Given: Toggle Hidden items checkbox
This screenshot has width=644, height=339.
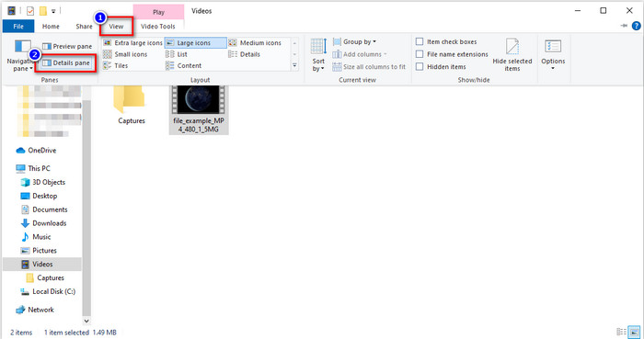Looking at the screenshot, I should tap(441, 67).
